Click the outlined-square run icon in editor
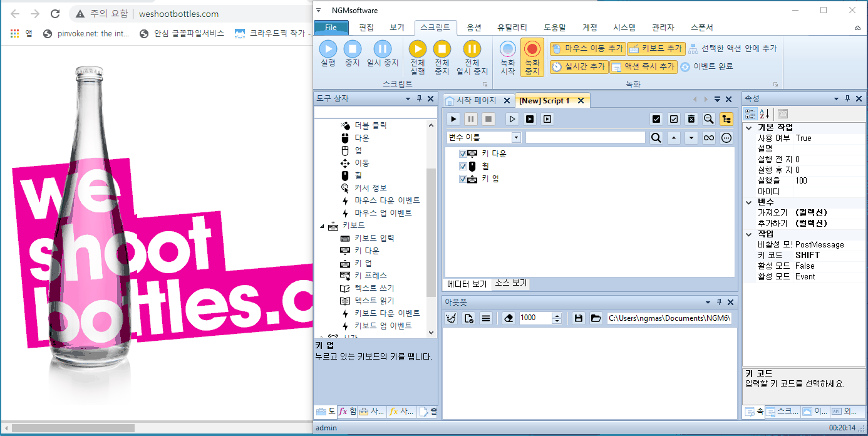Viewport: 868px width, 436px height. (x=547, y=119)
